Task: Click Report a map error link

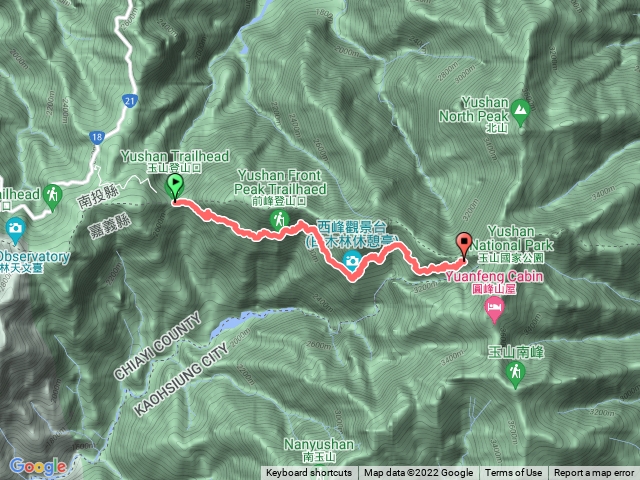Action: click(594, 473)
